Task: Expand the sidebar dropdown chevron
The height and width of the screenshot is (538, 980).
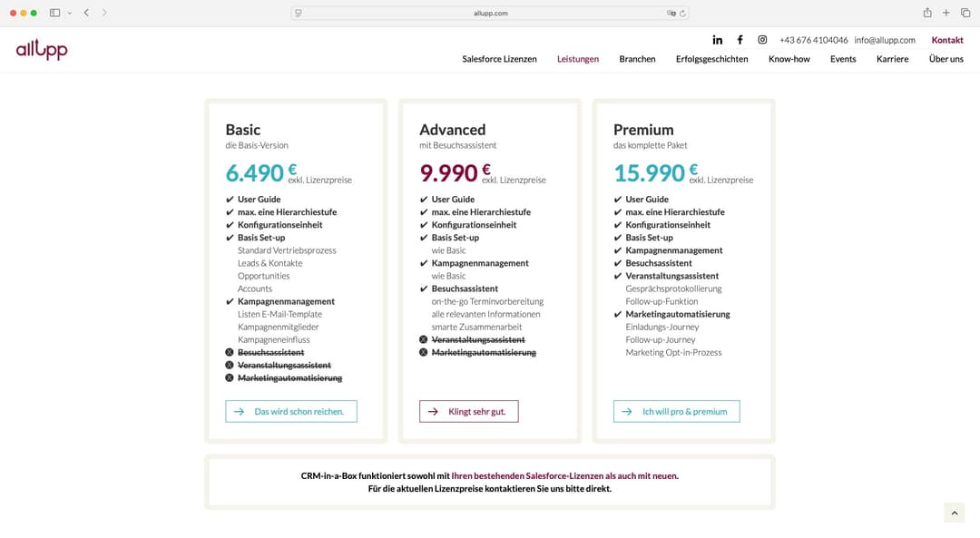Action: (x=70, y=13)
